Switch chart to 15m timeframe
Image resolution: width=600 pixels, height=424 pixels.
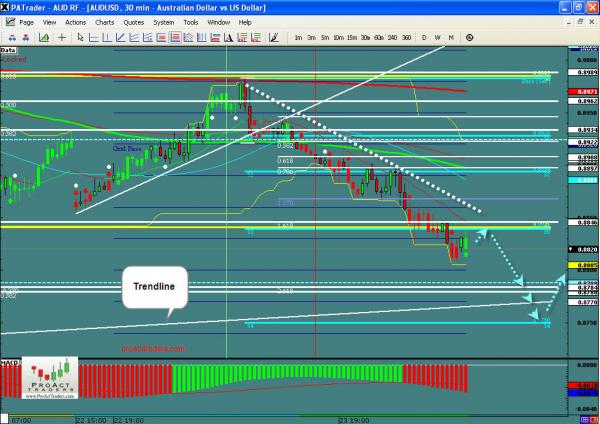pyautogui.click(x=350, y=37)
